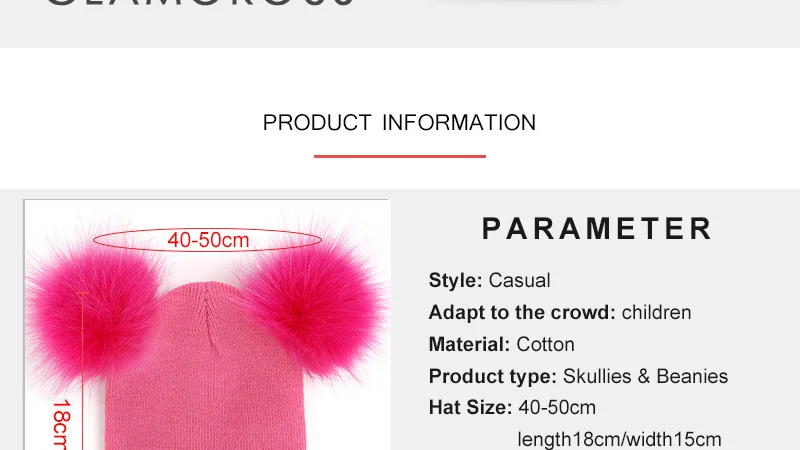Screen dimensions: 800x450
Task: Click the length18cm/width15cm text
Action: click(619, 439)
